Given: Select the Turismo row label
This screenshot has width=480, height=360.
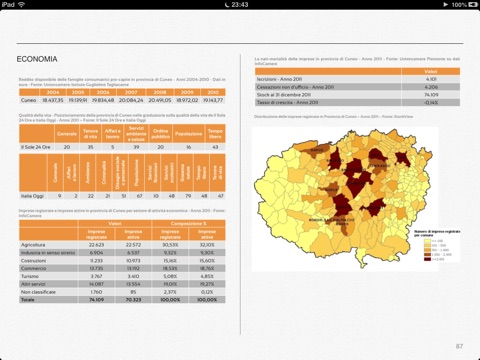Looking at the screenshot, I should pos(30,276).
